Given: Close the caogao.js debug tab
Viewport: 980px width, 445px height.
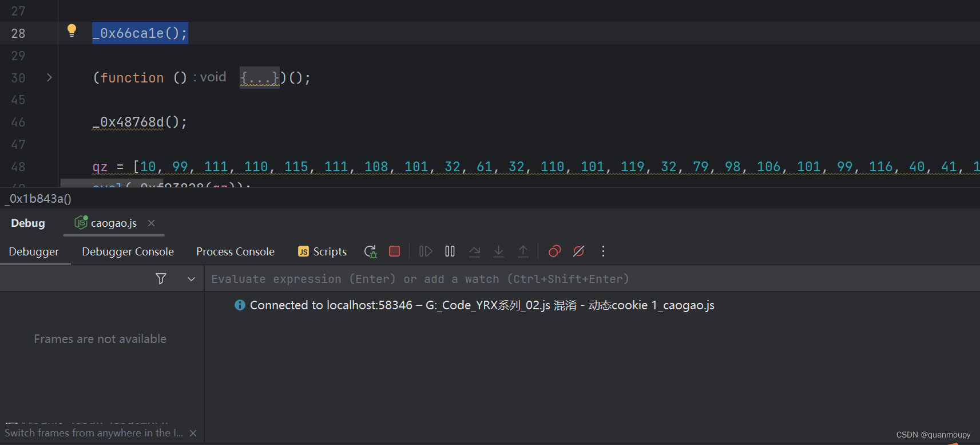Looking at the screenshot, I should click(151, 223).
